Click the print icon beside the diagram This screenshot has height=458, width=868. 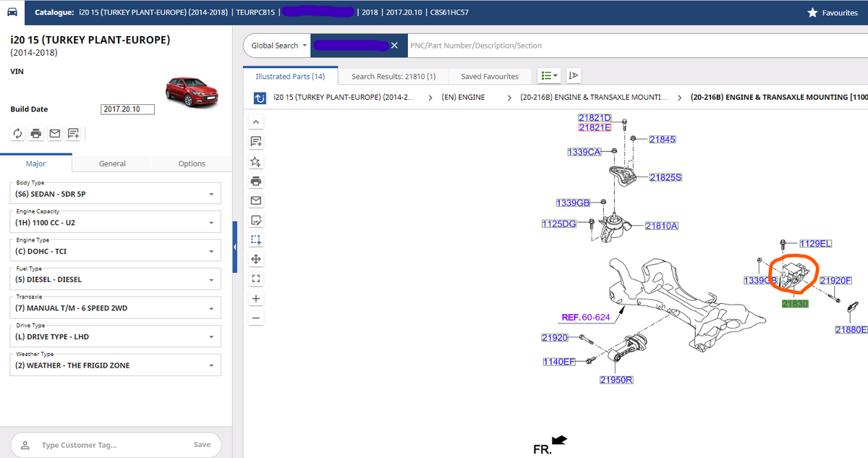tap(255, 181)
